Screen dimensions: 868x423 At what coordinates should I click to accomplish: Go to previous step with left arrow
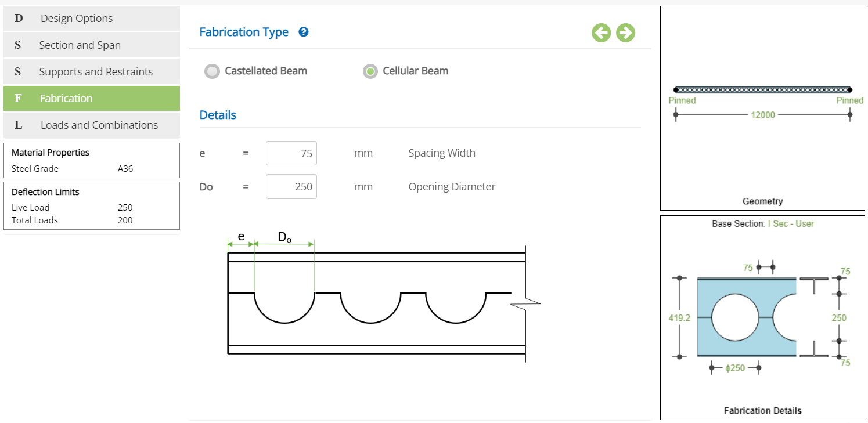click(x=602, y=33)
